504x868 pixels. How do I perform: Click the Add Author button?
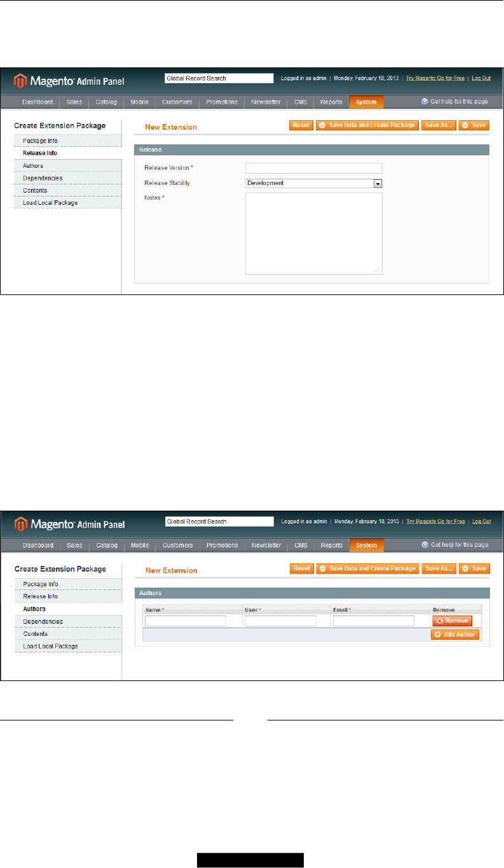pos(455,635)
